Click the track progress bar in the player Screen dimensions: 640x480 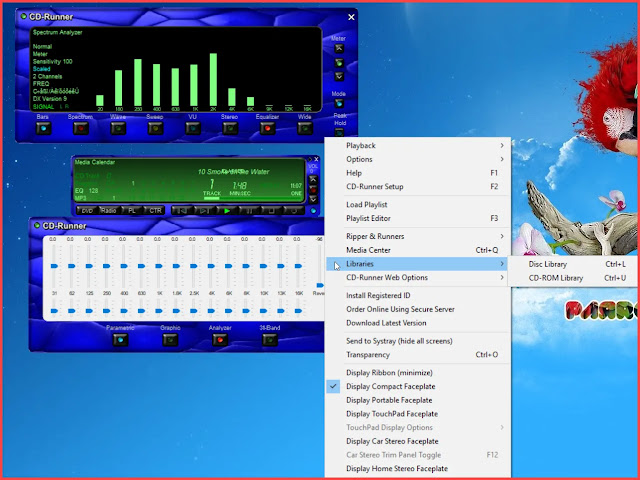(252, 199)
